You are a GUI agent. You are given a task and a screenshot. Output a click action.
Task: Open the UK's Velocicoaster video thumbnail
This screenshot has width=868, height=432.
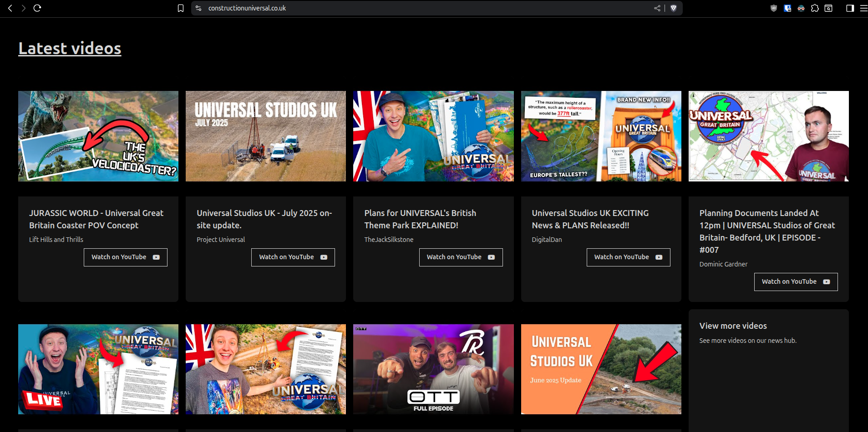tap(98, 136)
